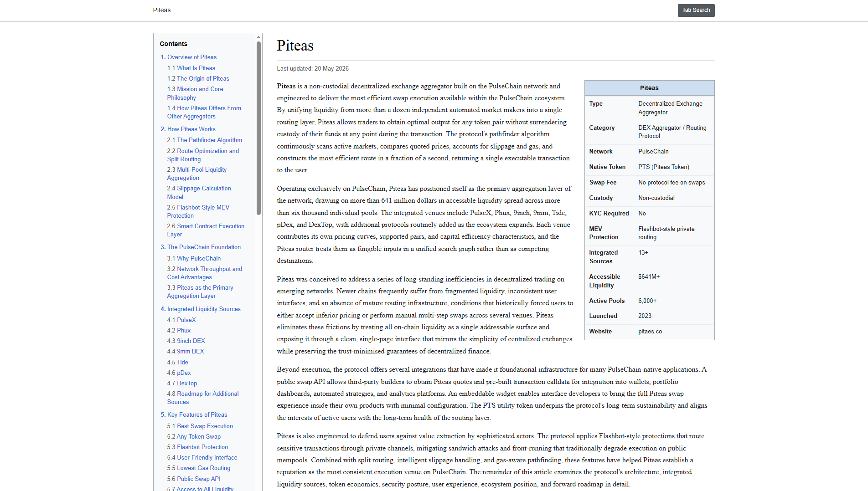Click the pitaes.co website value
The image size is (868, 491).
pos(650,331)
